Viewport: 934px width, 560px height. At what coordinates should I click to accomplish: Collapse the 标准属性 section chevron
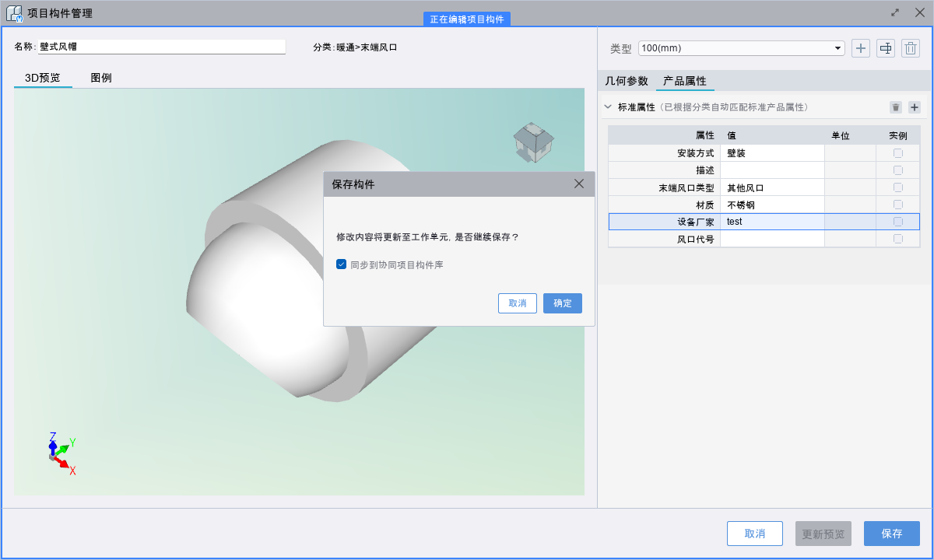(x=609, y=107)
